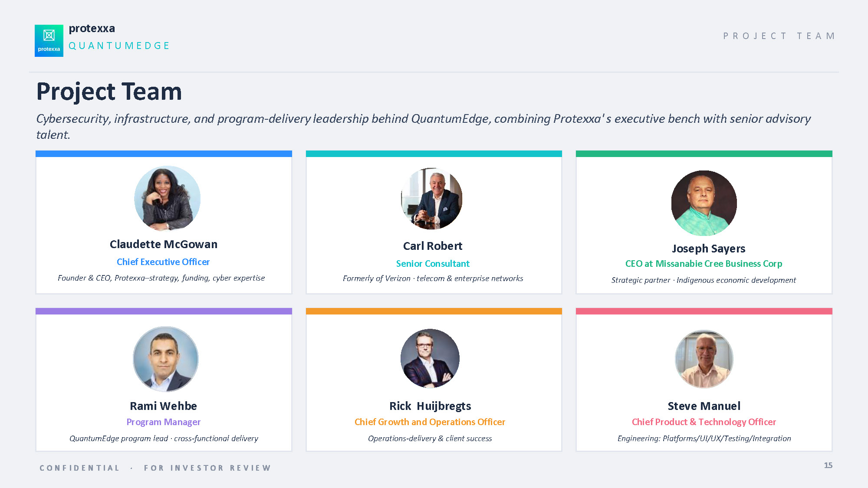Open Rick Huijbregts' profile photo

[430, 358]
